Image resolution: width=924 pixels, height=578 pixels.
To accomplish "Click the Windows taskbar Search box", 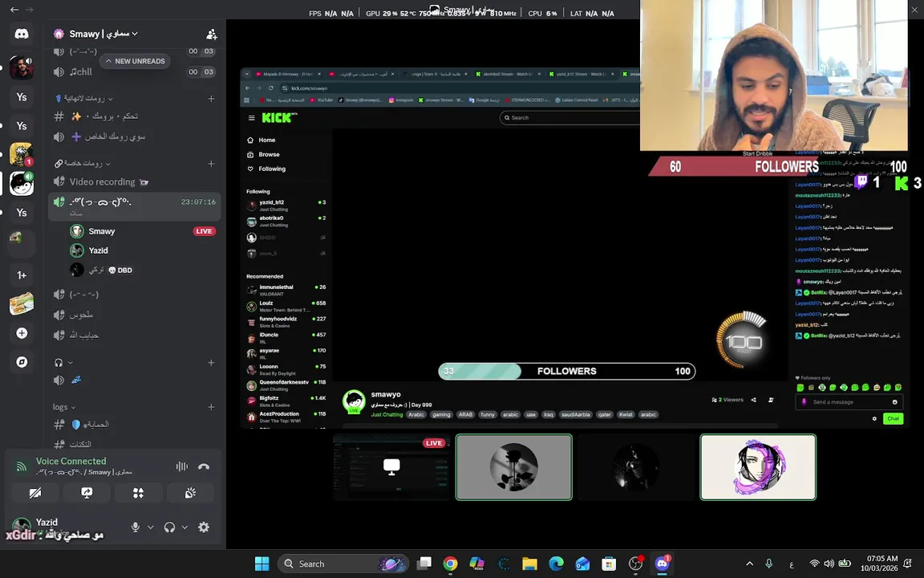I will [x=343, y=564].
